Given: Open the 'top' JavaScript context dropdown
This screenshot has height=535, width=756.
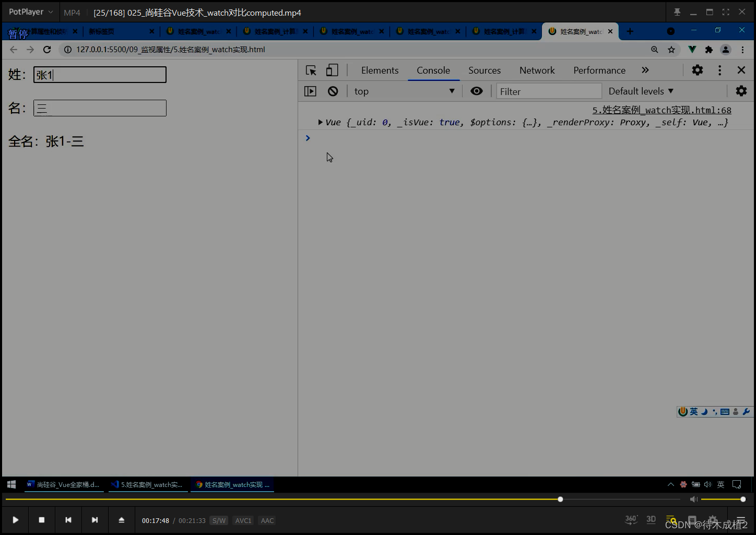Looking at the screenshot, I should pos(404,91).
